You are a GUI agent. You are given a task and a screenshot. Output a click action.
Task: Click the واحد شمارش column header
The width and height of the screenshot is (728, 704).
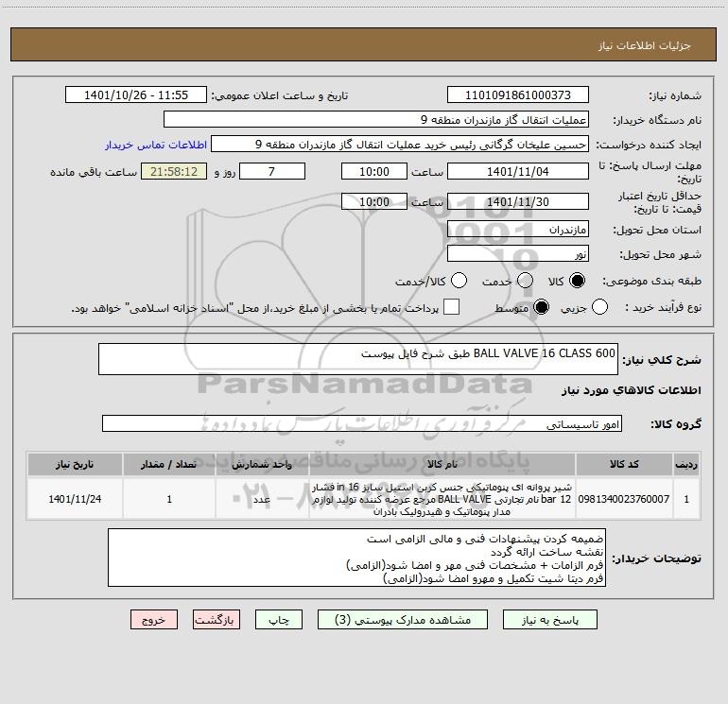point(262,464)
